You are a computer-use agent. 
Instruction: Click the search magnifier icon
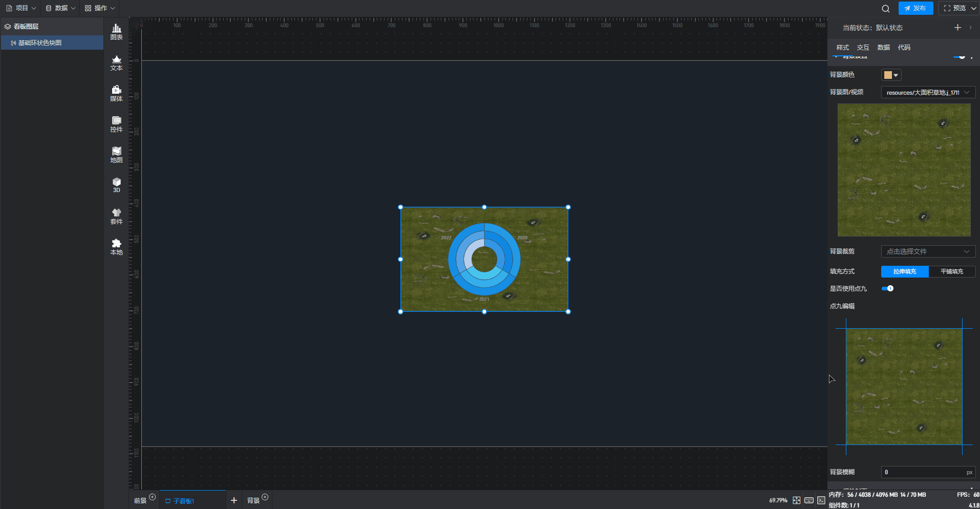pos(885,8)
